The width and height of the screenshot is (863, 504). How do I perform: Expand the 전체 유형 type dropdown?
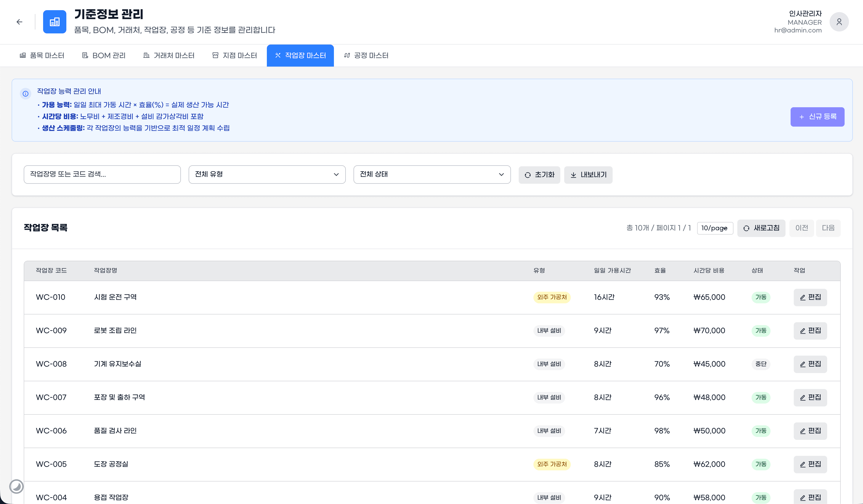[267, 175]
